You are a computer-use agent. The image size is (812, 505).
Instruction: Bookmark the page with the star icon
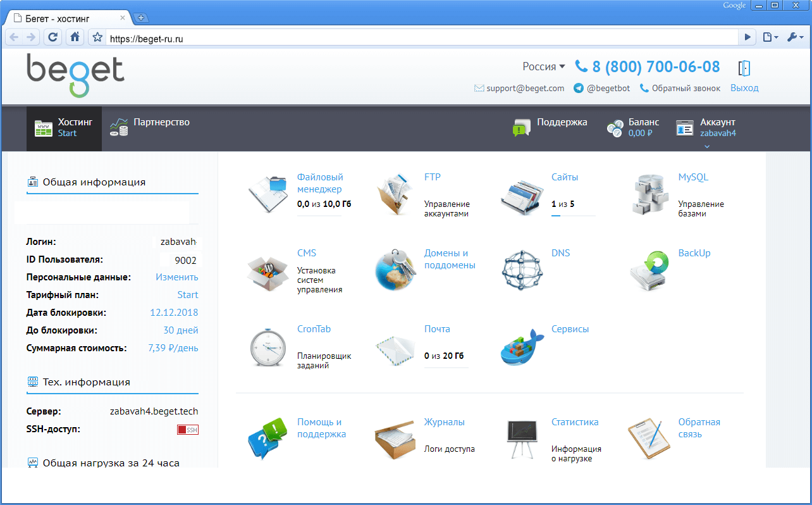point(97,37)
